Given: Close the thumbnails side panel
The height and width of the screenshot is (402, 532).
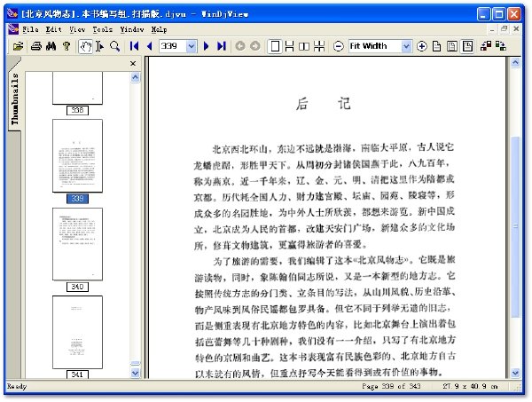Looking at the screenshot, I should click(133, 64).
